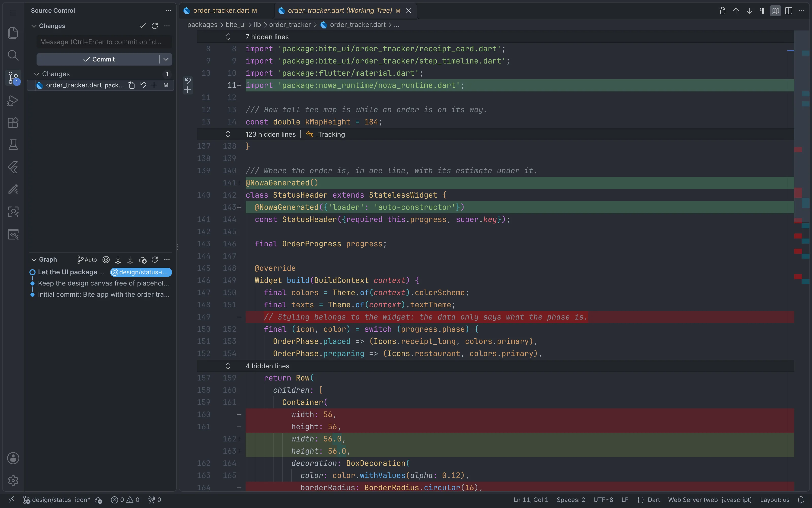This screenshot has height=508, width=812.
Task: Refresh the Changes list
Action: coord(155,26)
